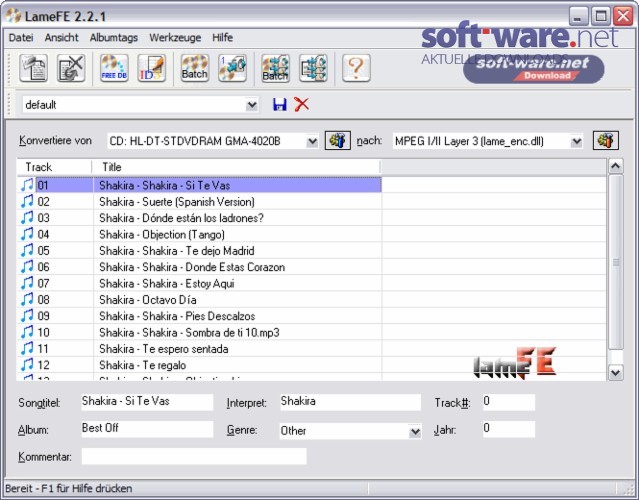Open help with question mark icon
Image resolution: width=639 pixels, height=500 pixels.
click(356, 68)
